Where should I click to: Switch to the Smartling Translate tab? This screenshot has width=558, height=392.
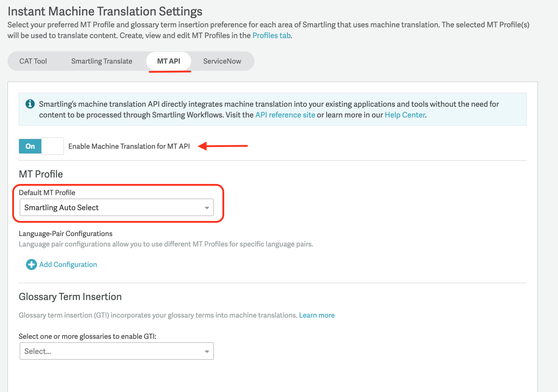(102, 61)
